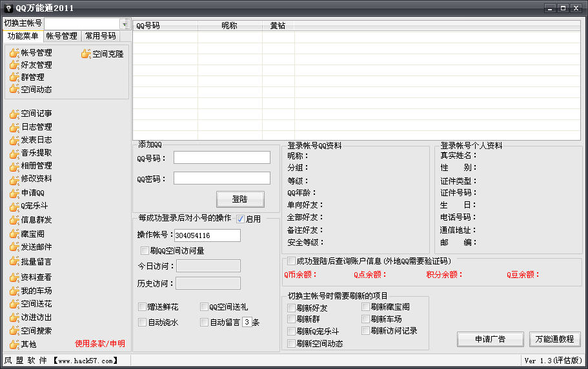Click the www.hack57.com status bar text
Viewport: 588px width, 369px height.
click(85, 361)
